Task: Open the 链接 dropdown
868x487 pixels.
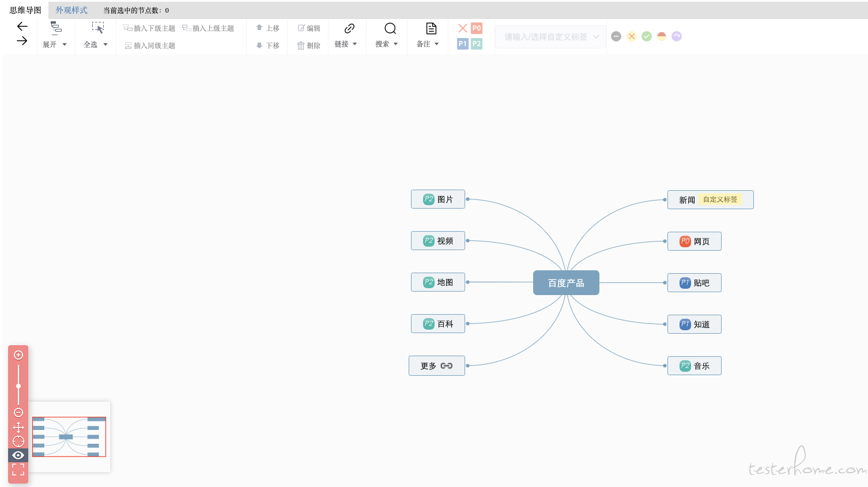Action: [346, 44]
